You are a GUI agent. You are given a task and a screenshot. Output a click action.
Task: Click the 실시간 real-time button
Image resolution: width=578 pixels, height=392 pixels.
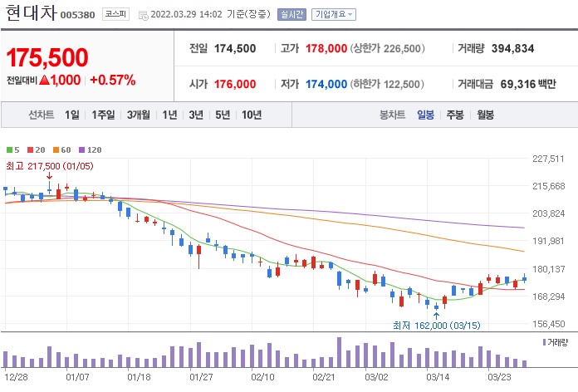(x=291, y=14)
